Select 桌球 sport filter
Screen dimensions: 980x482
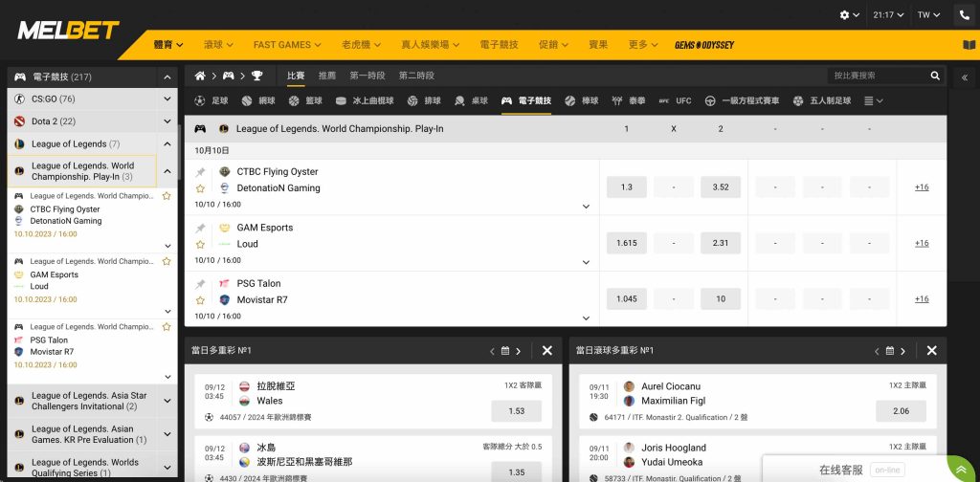pyautogui.click(x=471, y=100)
